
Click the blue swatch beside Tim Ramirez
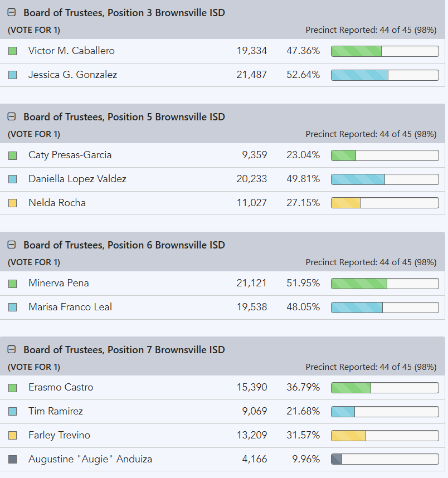click(12, 412)
